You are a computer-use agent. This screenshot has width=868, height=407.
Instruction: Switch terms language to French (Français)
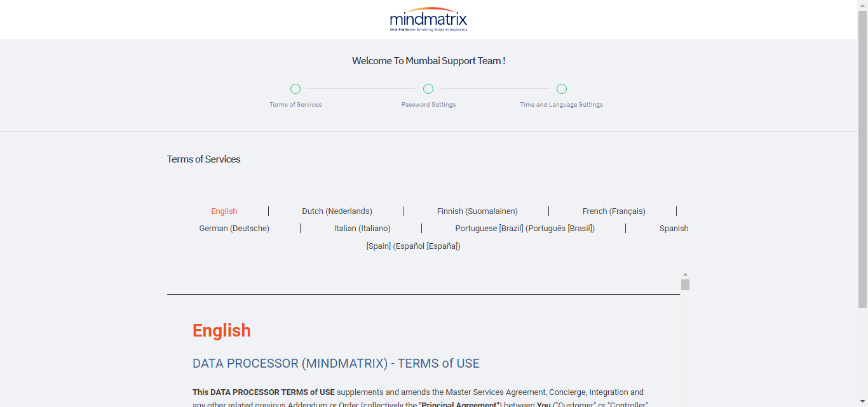pyautogui.click(x=614, y=211)
